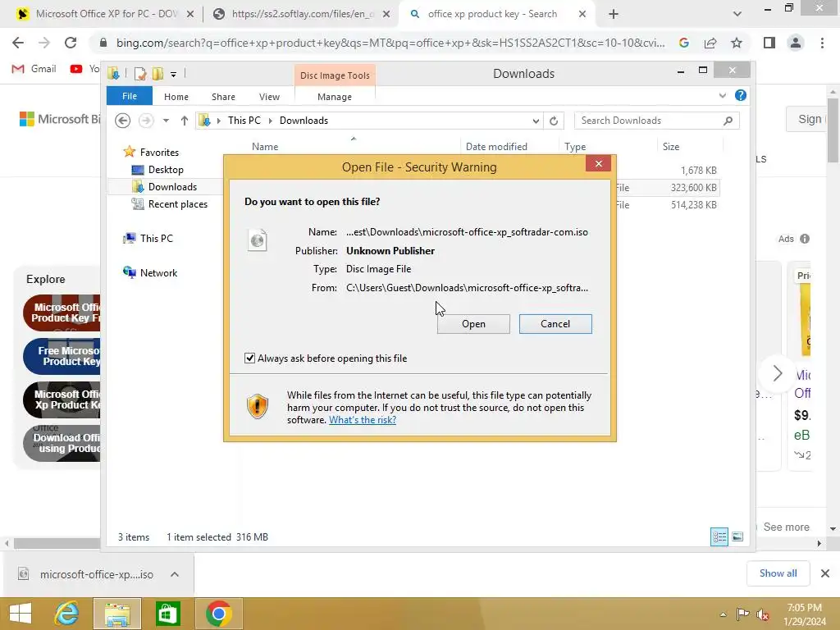
Task: Click the New folder quick access icon
Action: point(158,73)
